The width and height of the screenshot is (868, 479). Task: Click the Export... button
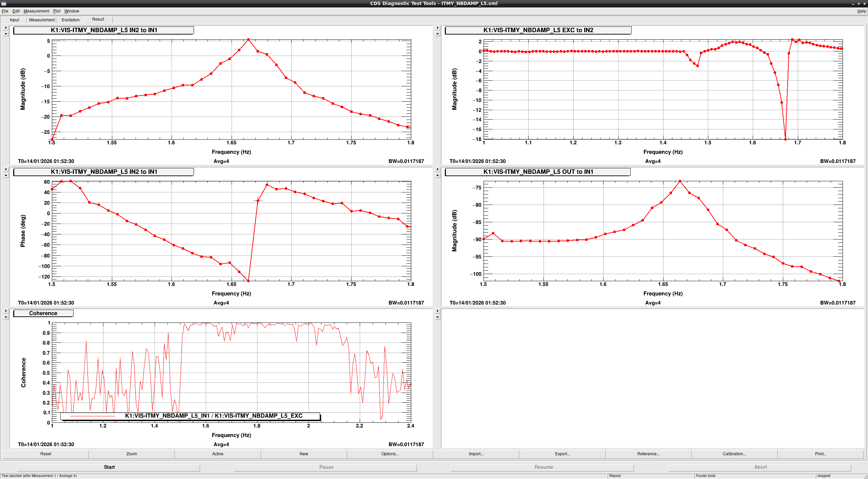562,454
